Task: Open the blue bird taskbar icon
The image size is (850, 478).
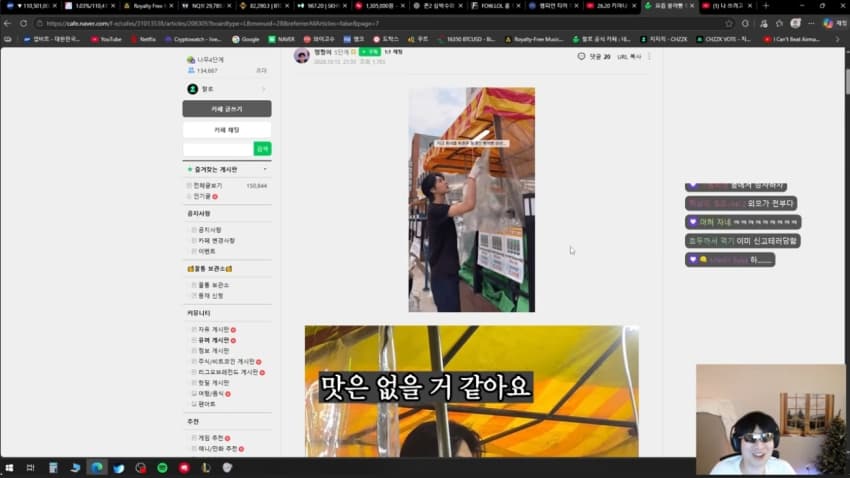Action: pos(119,468)
